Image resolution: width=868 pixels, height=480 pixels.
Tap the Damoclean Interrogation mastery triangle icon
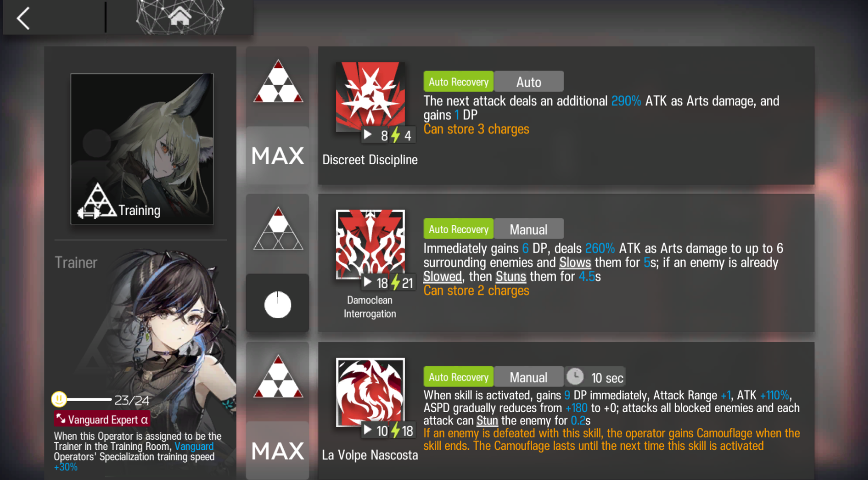[x=278, y=229]
